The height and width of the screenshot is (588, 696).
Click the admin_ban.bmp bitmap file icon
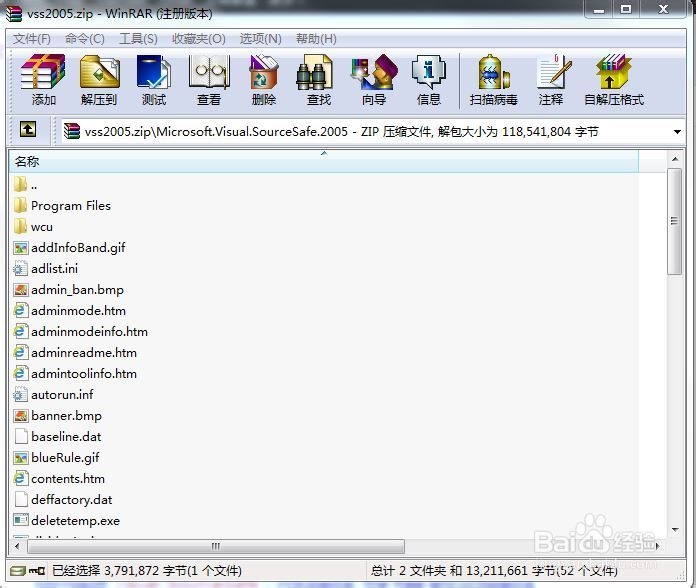pyautogui.click(x=20, y=290)
